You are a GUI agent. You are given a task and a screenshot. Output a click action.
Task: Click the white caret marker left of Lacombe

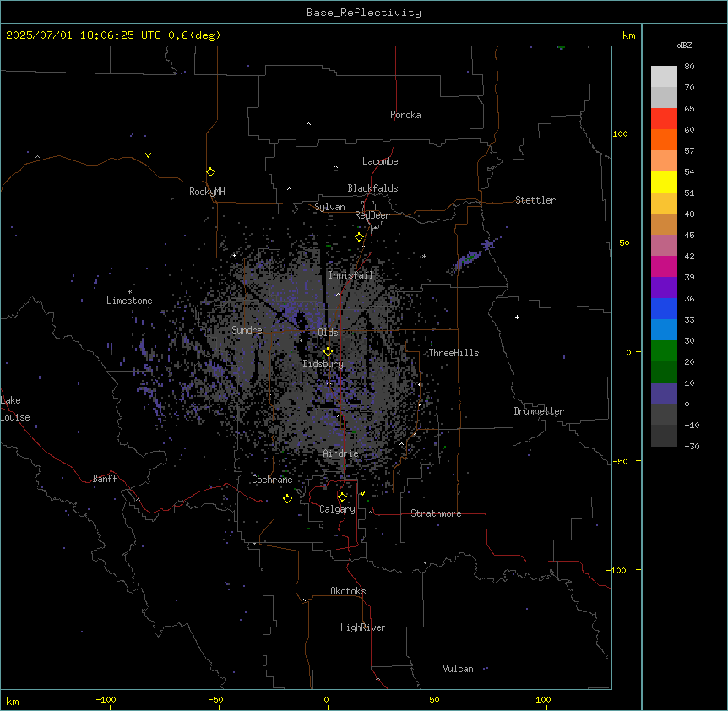[335, 167]
